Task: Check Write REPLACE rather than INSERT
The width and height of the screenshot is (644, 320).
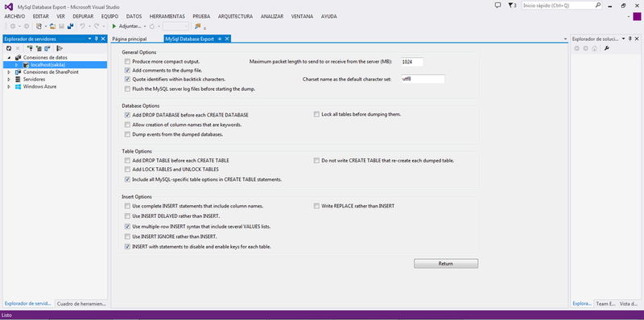Action: [316, 206]
